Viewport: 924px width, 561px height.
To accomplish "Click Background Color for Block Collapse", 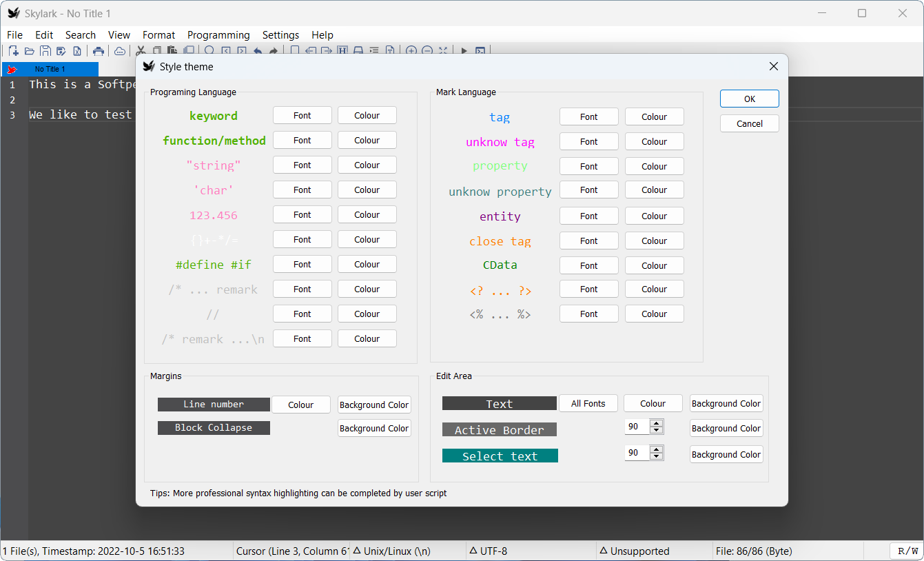I will point(375,428).
